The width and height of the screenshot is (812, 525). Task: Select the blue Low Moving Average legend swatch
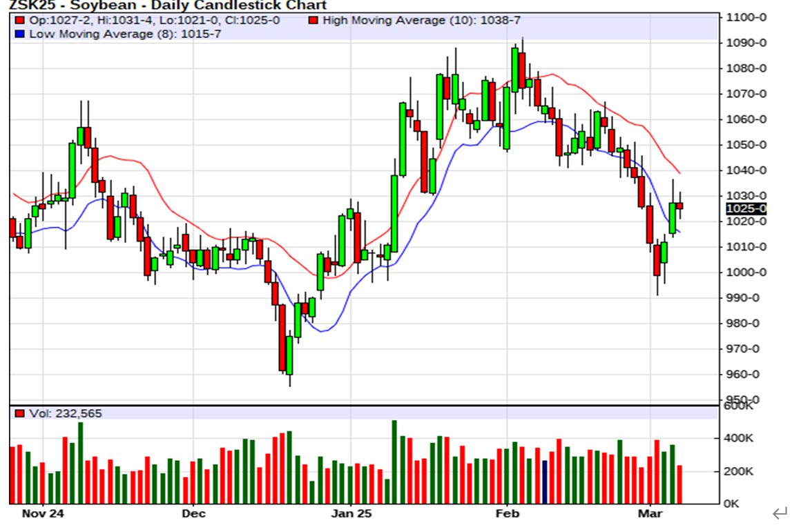click(x=20, y=34)
